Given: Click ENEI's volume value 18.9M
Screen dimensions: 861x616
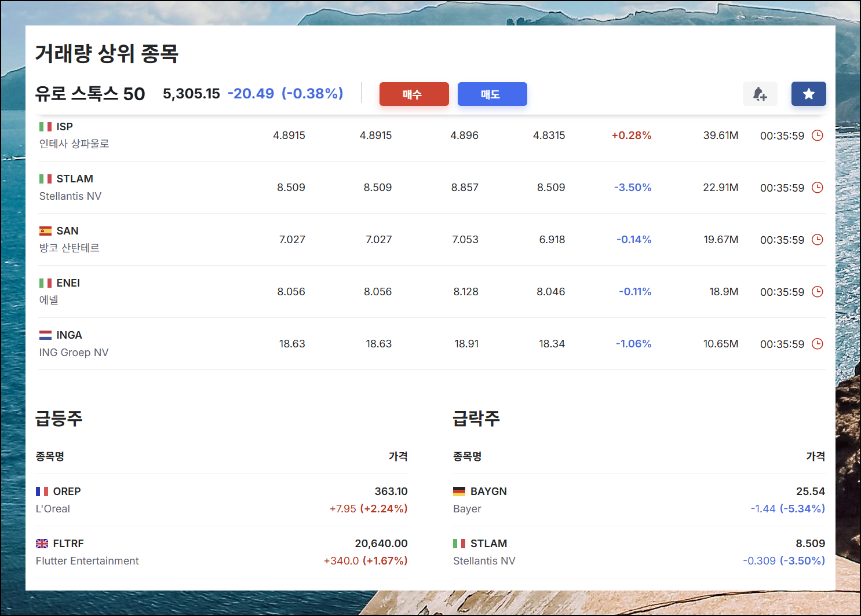Looking at the screenshot, I should click(x=724, y=292).
